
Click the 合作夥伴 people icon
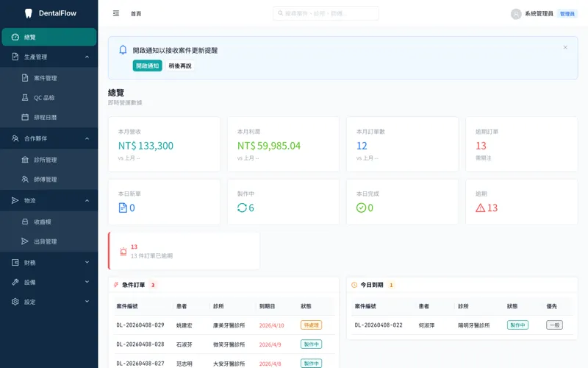click(x=15, y=138)
